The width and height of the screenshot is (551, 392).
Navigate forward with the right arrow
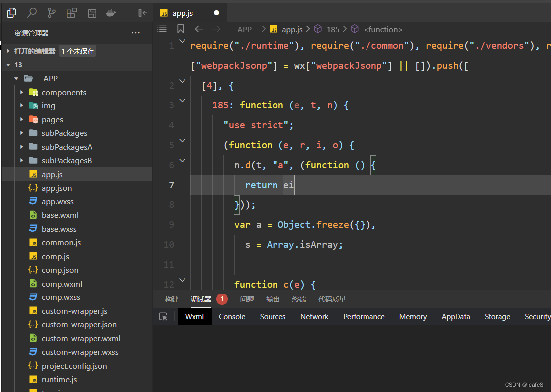coord(216,29)
